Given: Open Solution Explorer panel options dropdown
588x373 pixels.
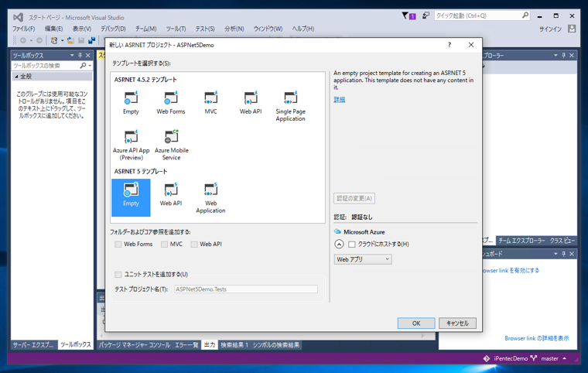Looking at the screenshot, I should click(556, 56).
